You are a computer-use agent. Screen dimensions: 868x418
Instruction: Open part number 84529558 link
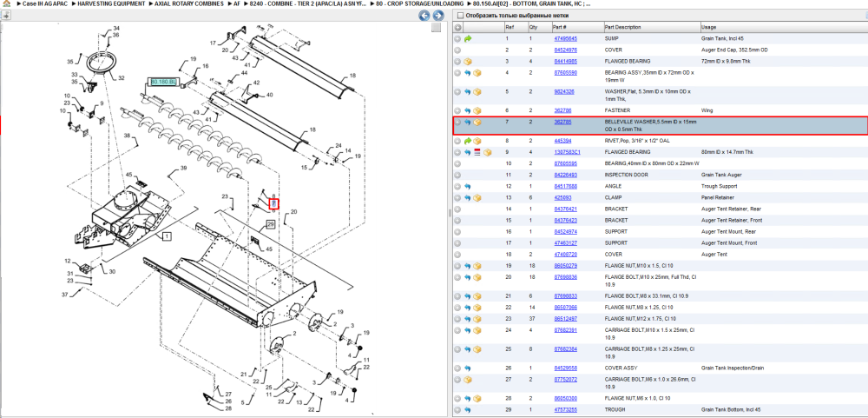[565, 368]
